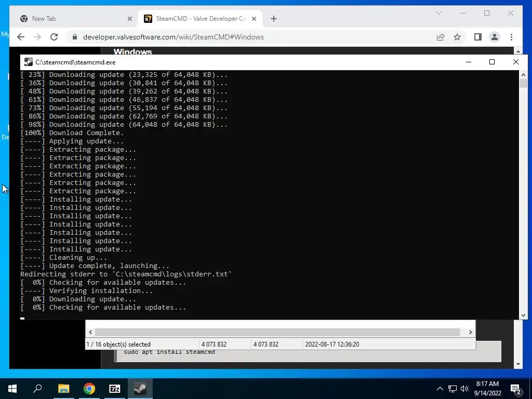Image resolution: width=532 pixels, height=399 pixels.
Task: Open the site padlock info icon
Action: [75, 37]
